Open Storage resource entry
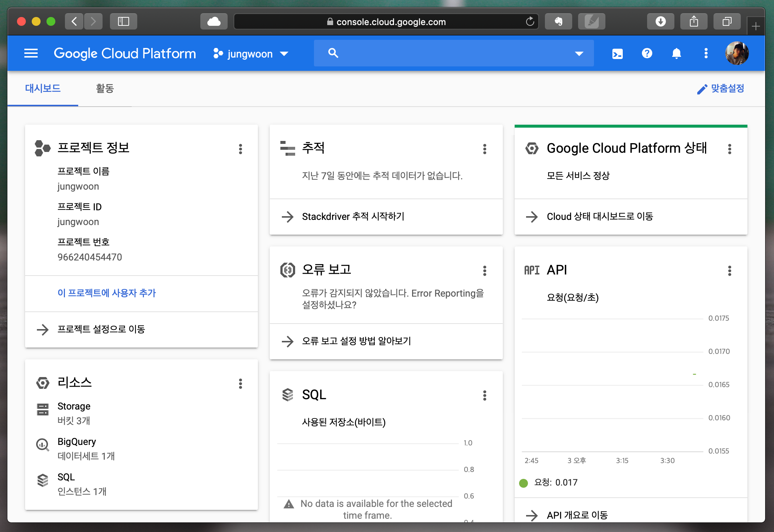 (x=74, y=406)
